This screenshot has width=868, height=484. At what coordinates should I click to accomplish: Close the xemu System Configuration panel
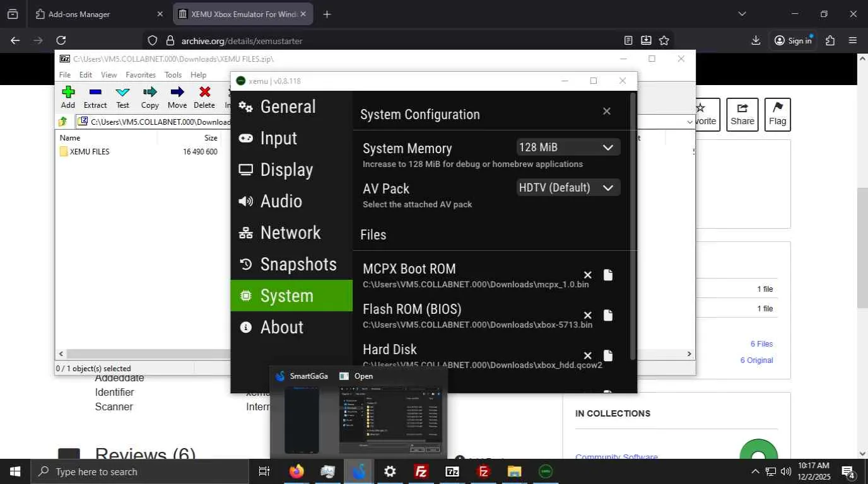point(607,112)
